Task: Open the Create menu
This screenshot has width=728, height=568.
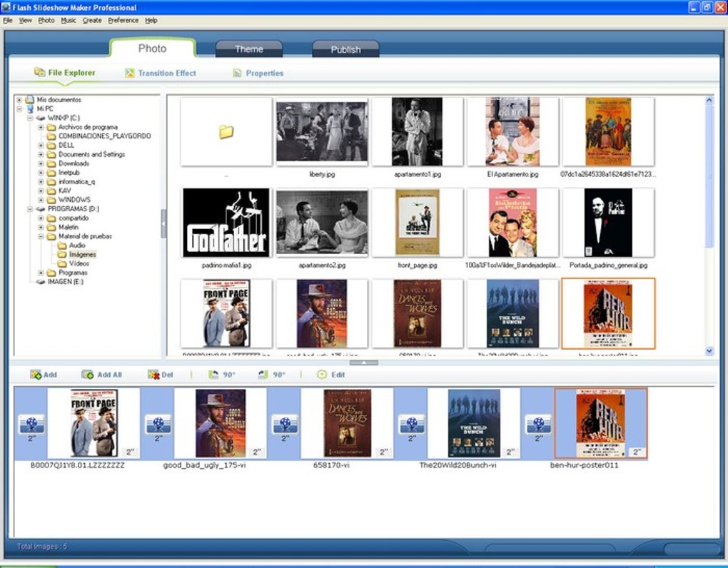Action: click(x=92, y=21)
